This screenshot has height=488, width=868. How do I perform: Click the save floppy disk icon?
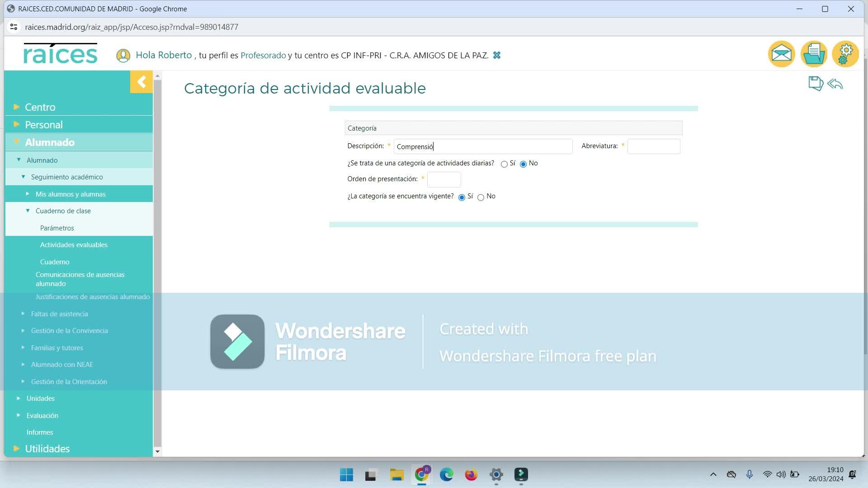(x=815, y=84)
